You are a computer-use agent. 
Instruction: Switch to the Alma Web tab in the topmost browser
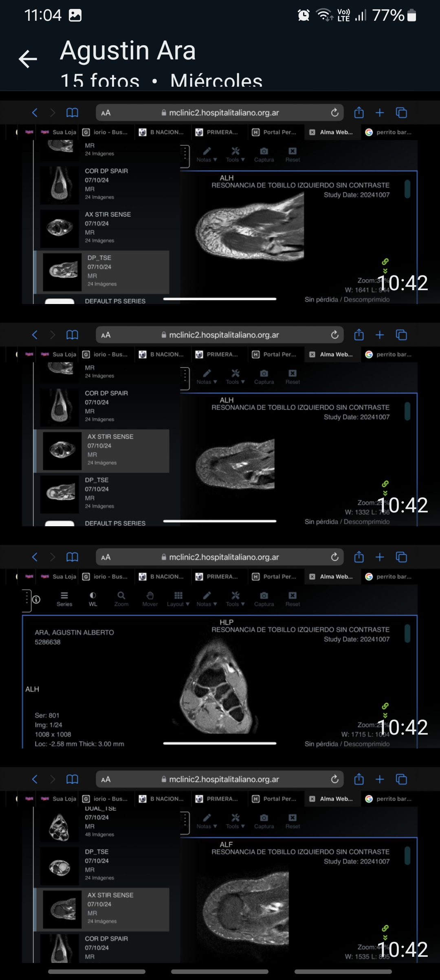(332, 132)
